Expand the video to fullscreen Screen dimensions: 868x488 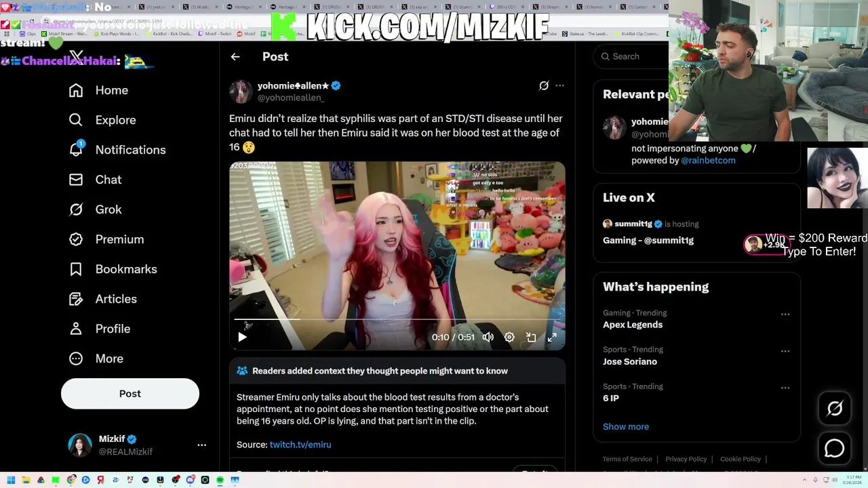click(x=552, y=337)
